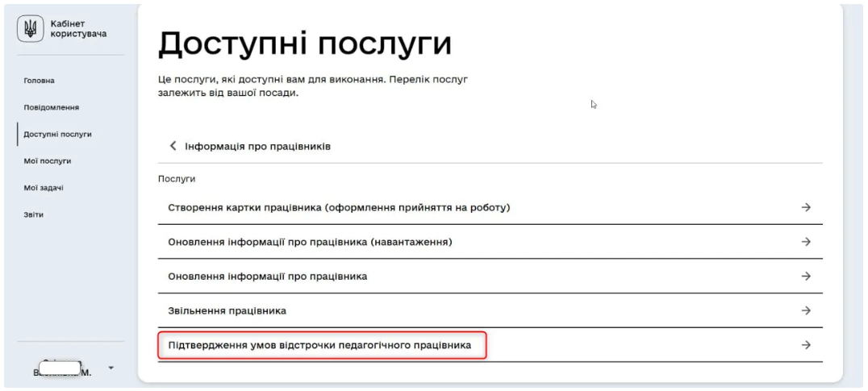
Task: Open Мої задачі in the sidebar
Action: (44, 188)
